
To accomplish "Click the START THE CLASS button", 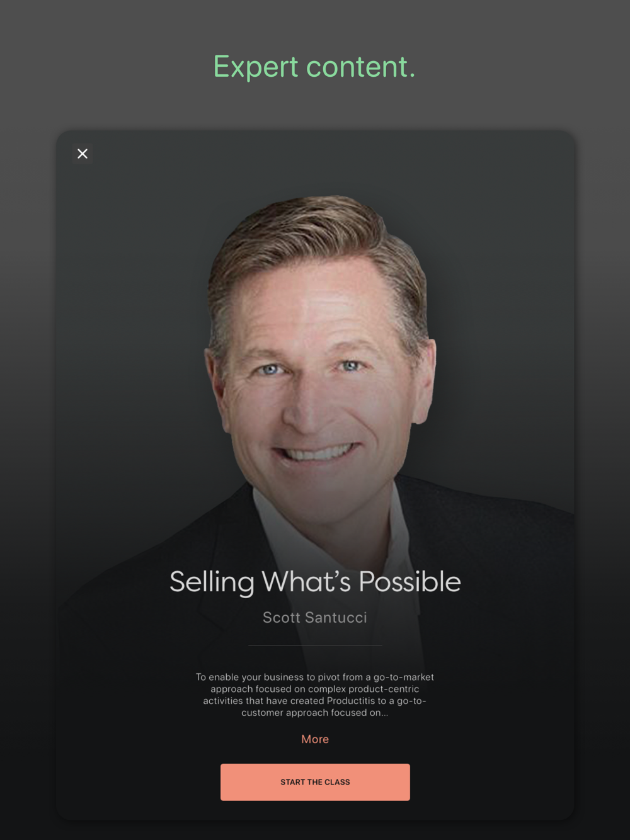I will pos(315,782).
